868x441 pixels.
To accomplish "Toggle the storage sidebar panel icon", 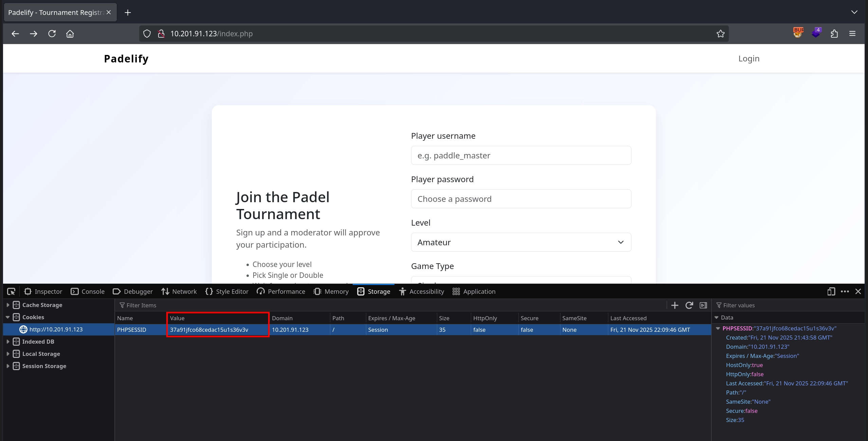I will click(703, 305).
